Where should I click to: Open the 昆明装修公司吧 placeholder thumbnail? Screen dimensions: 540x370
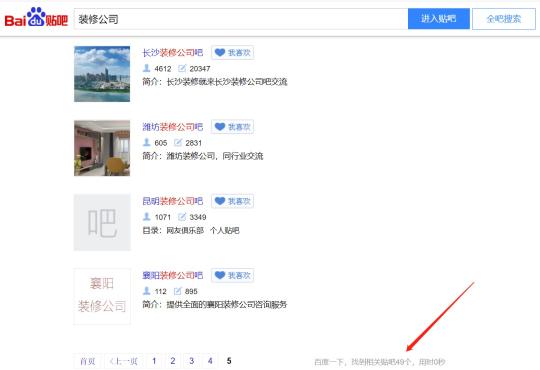pyautogui.click(x=102, y=222)
